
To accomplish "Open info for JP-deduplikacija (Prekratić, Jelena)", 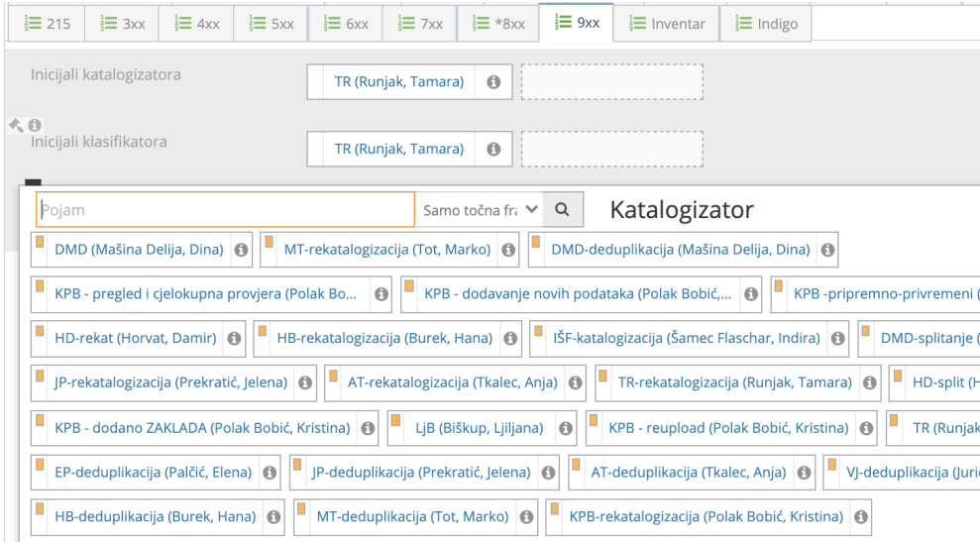I will click(x=548, y=474).
